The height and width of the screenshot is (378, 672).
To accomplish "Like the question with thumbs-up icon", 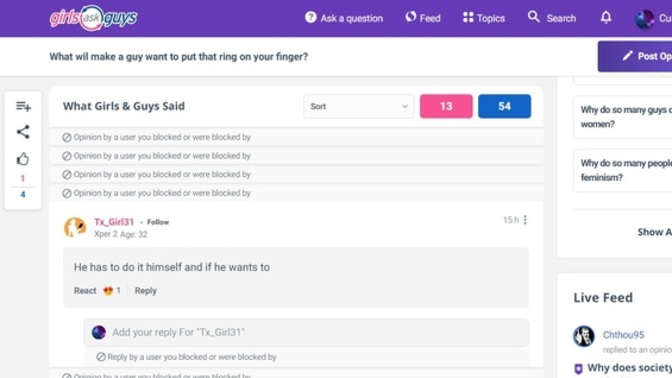I will (x=23, y=159).
